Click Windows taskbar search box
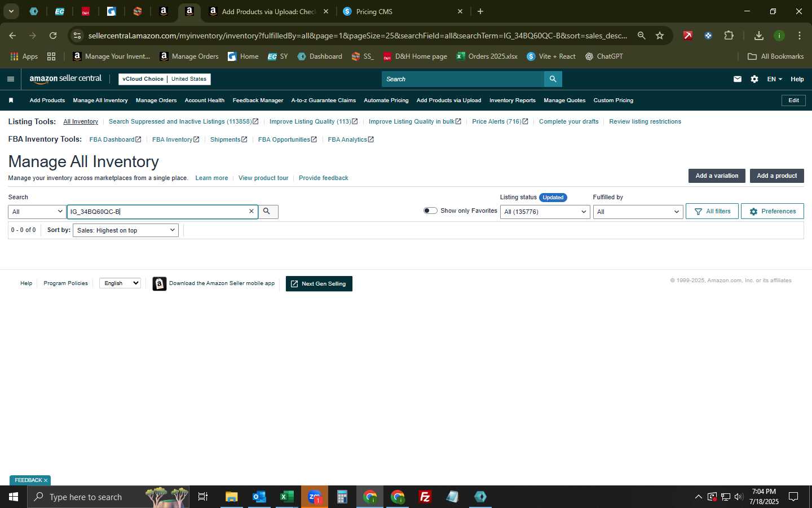This screenshot has height=508, width=812. [108, 497]
